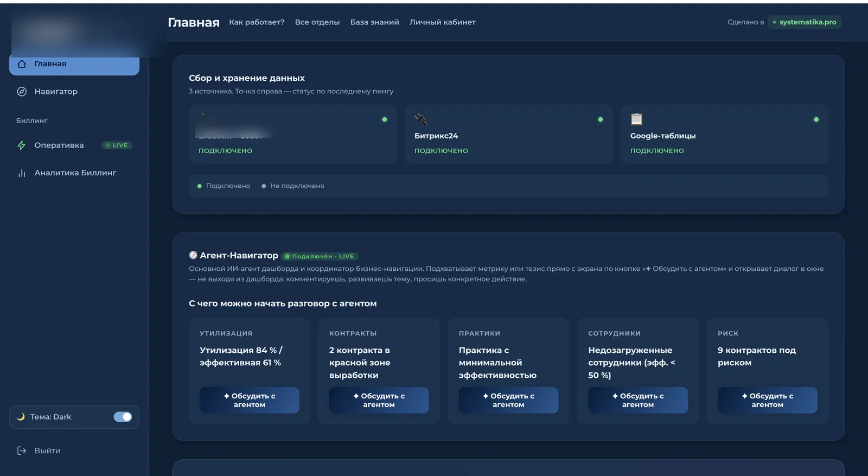Click the compass icon beside Навигатор
Image resolution: width=868 pixels, height=476 pixels.
pyautogui.click(x=22, y=92)
